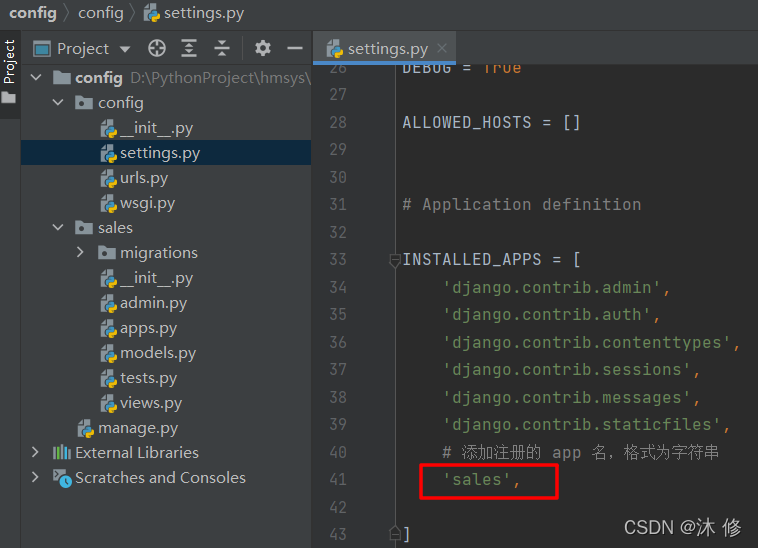758x548 pixels.
Task: Click 'django.contrib.sessions' string in editor
Action: [x=567, y=370]
